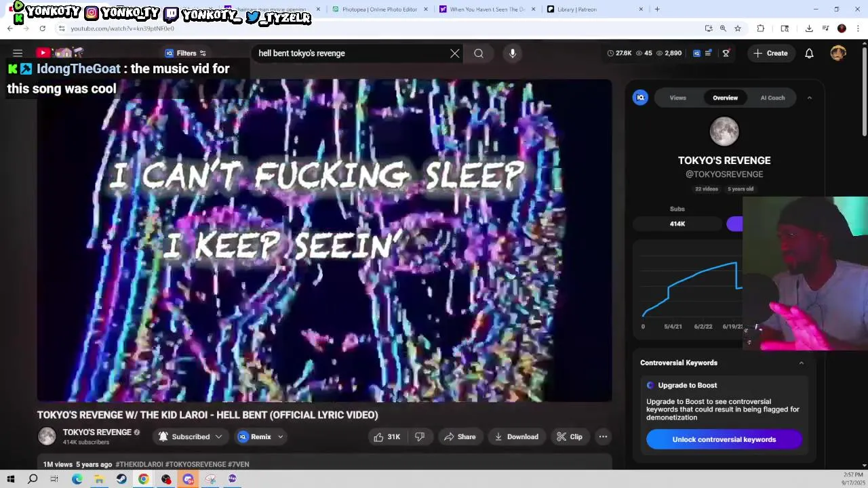Open the YouTube account avatar menu
Image resolution: width=868 pixels, height=488 pixels.
(838, 53)
